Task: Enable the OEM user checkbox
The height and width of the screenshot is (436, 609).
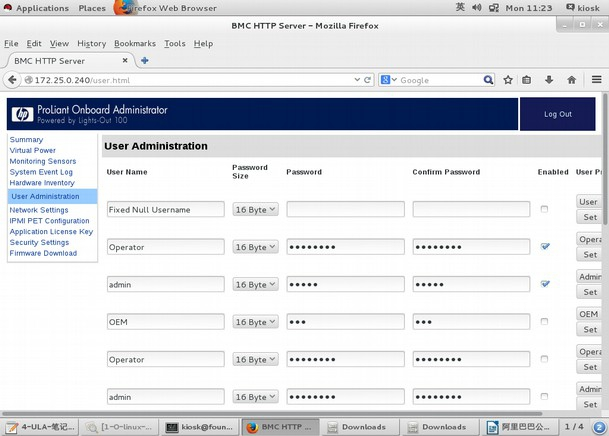Action: click(x=544, y=321)
